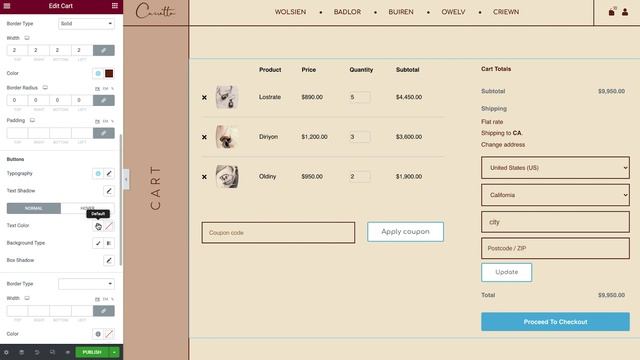640x360 pixels.
Task: Edit Buttons Typography with pencil icon
Action: click(x=109, y=173)
